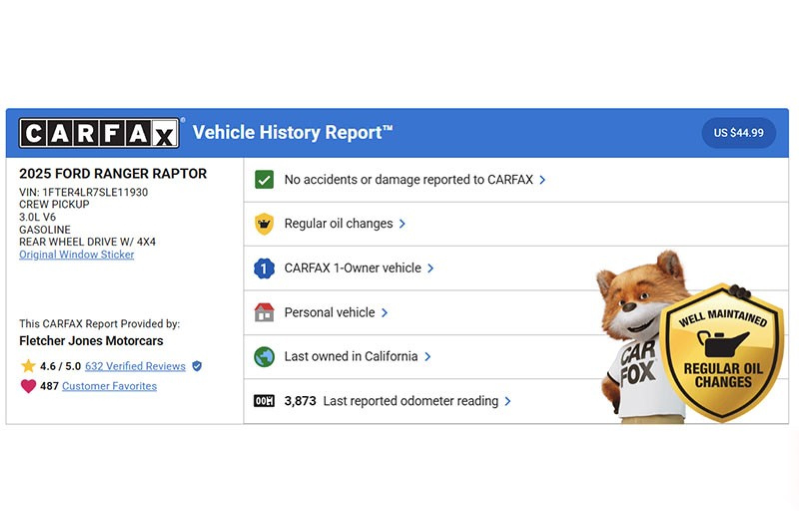The width and height of the screenshot is (799, 532).
Task: Expand the CARFAX 1-Owner vehicle chevron
Action: pyautogui.click(x=430, y=268)
